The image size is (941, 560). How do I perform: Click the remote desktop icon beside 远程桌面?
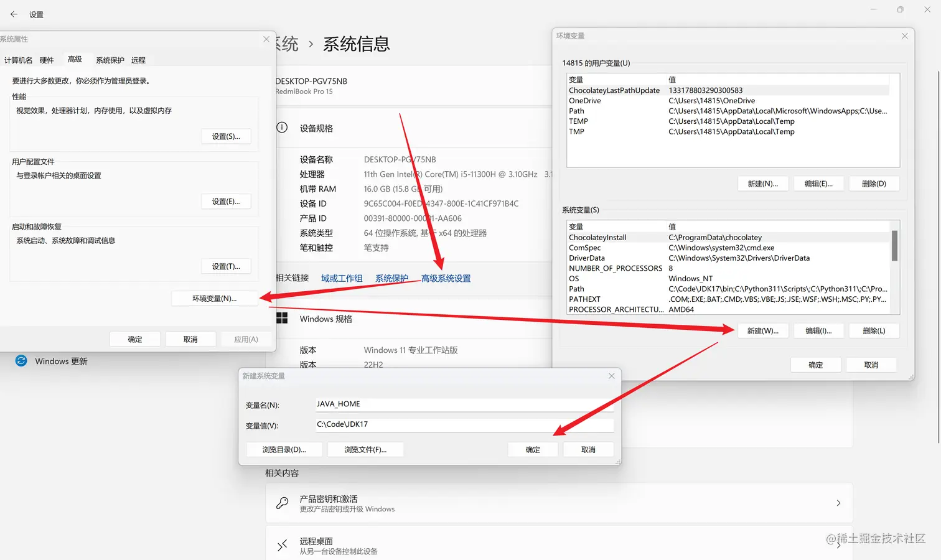pyautogui.click(x=283, y=545)
